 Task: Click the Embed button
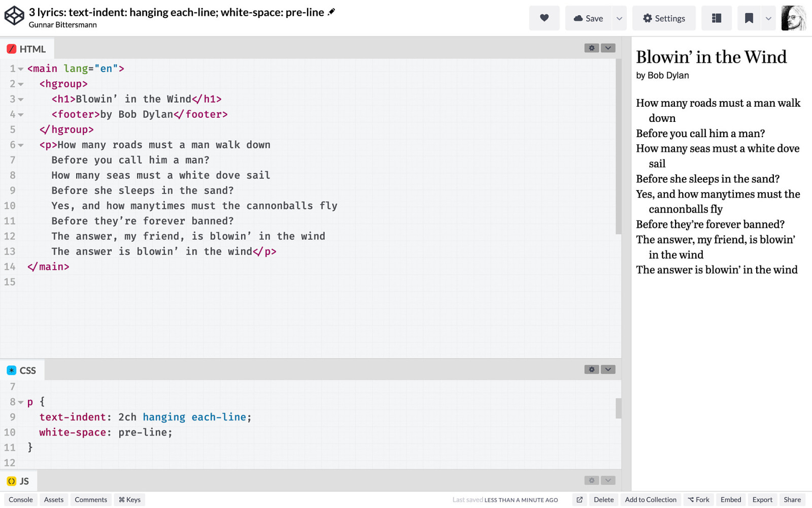(731, 500)
